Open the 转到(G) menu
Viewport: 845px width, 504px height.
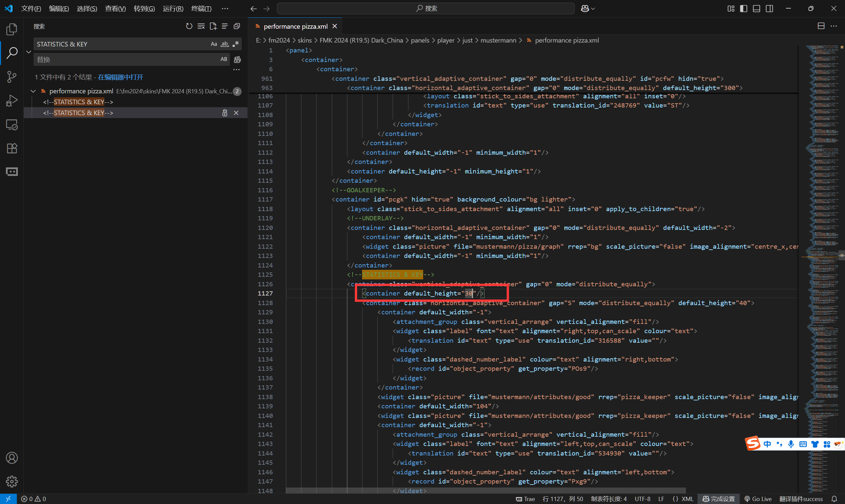pyautogui.click(x=144, y=9)
